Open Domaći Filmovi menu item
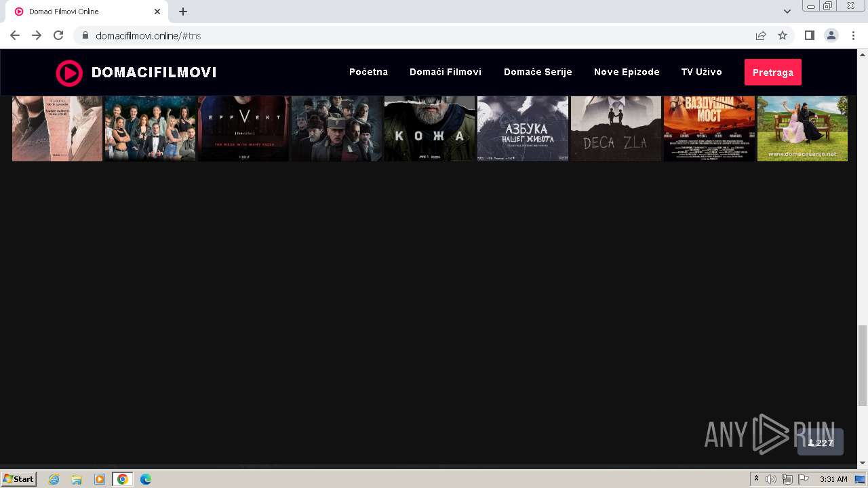This screenshot has width=868, height=488. (446, 72)
